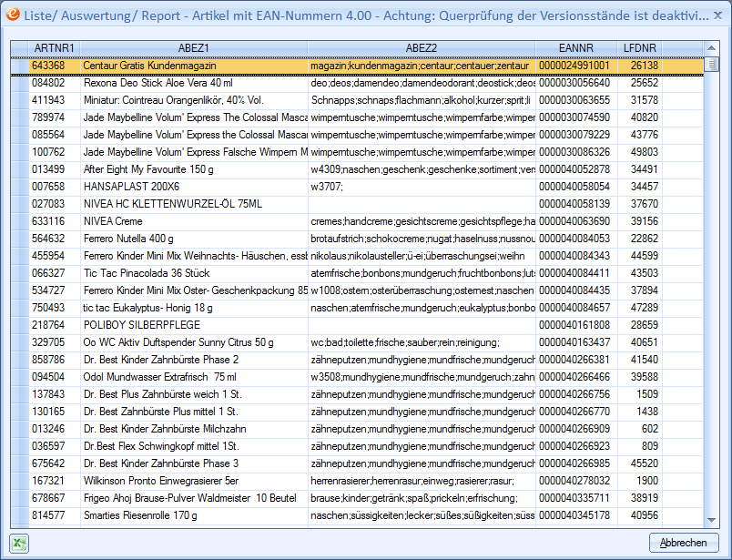Sort by the ARTNR1 column header
Screen dimensions: 732x560
click(54, 47)
